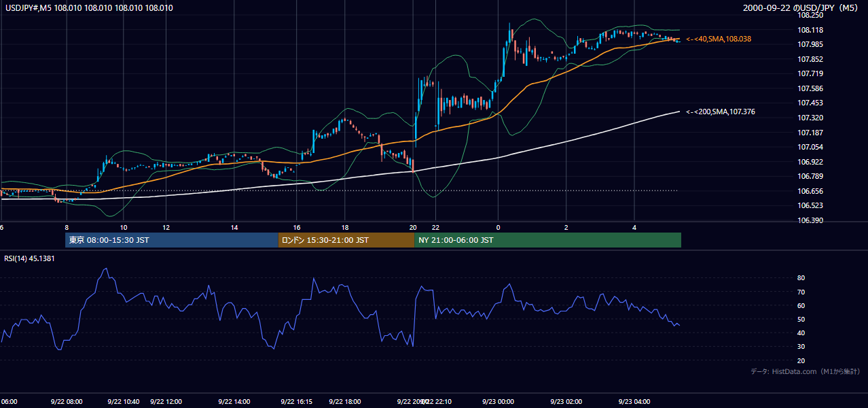Select the NY 21:00-06:00 JST session bar
Screen dimensions: 868x408
point(547,240)
